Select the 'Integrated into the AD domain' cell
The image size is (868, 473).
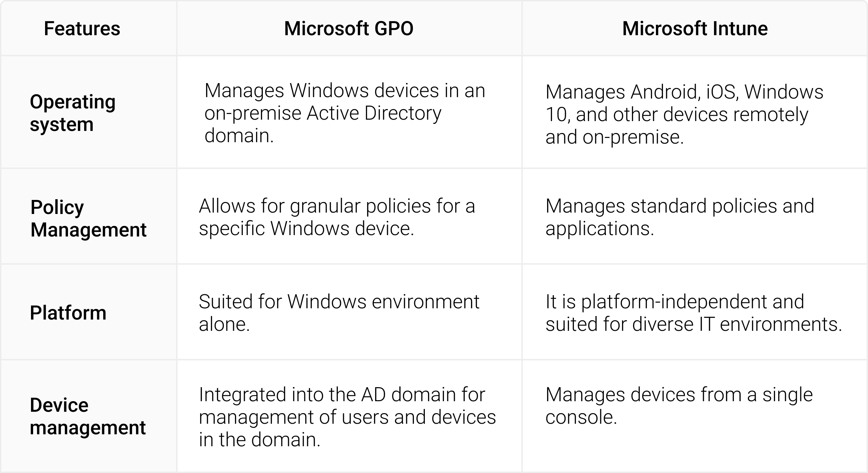(347, 417)
